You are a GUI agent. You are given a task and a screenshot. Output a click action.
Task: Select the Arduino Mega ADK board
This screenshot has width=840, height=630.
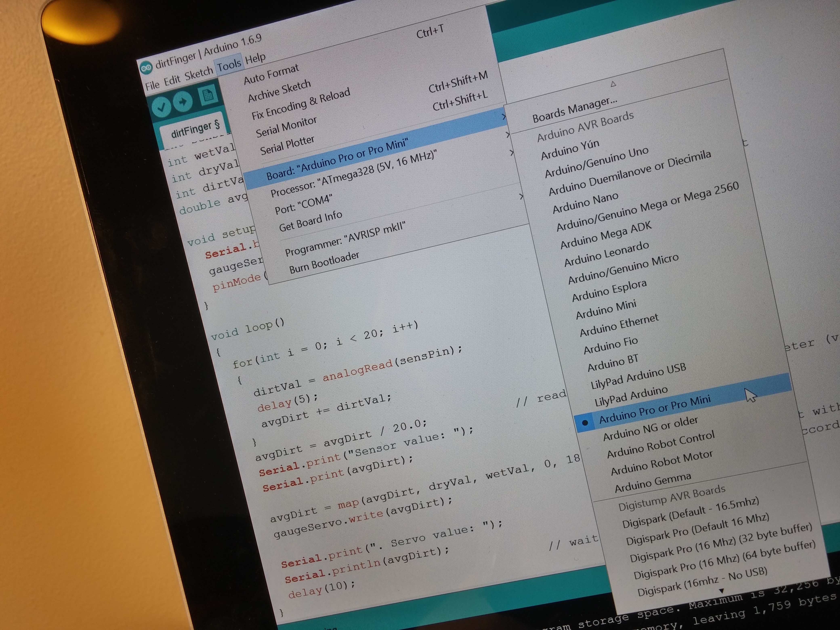(606, 235)
